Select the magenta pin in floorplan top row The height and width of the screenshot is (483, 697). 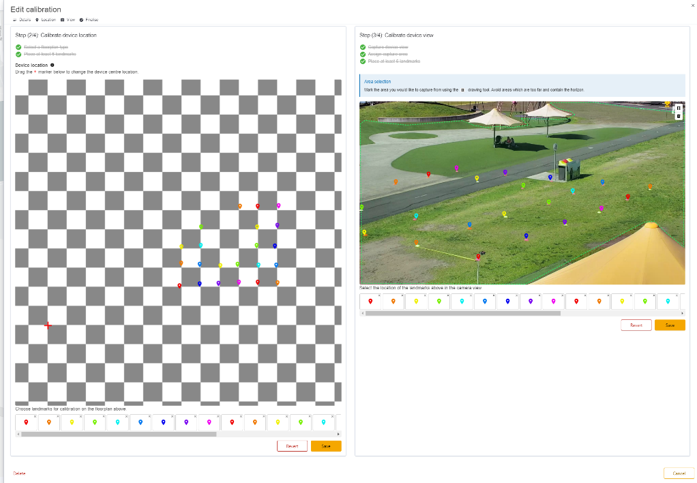coord(279,206)
